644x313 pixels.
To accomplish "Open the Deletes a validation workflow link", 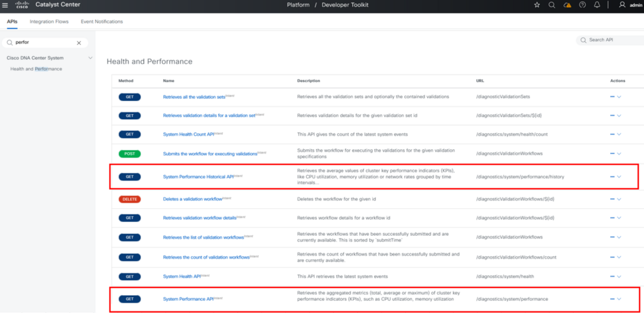I will pos(193,199).
